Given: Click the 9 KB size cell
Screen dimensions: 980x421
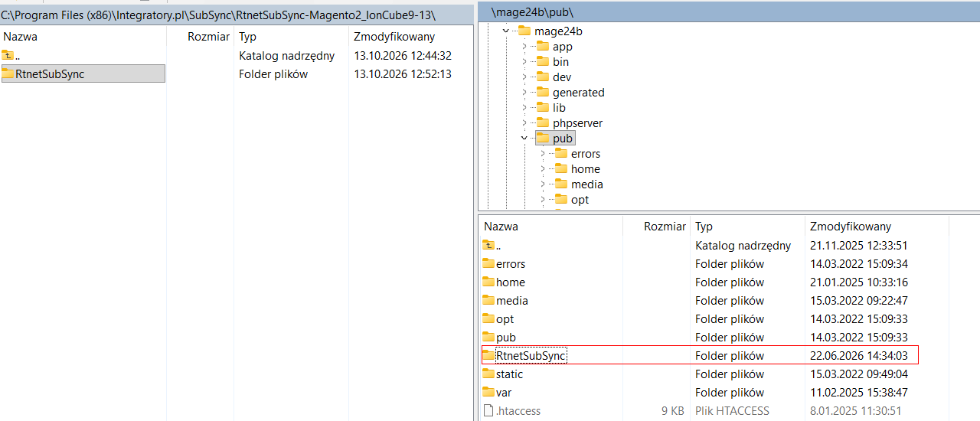Looking at the screenshot, I should 671,411.
